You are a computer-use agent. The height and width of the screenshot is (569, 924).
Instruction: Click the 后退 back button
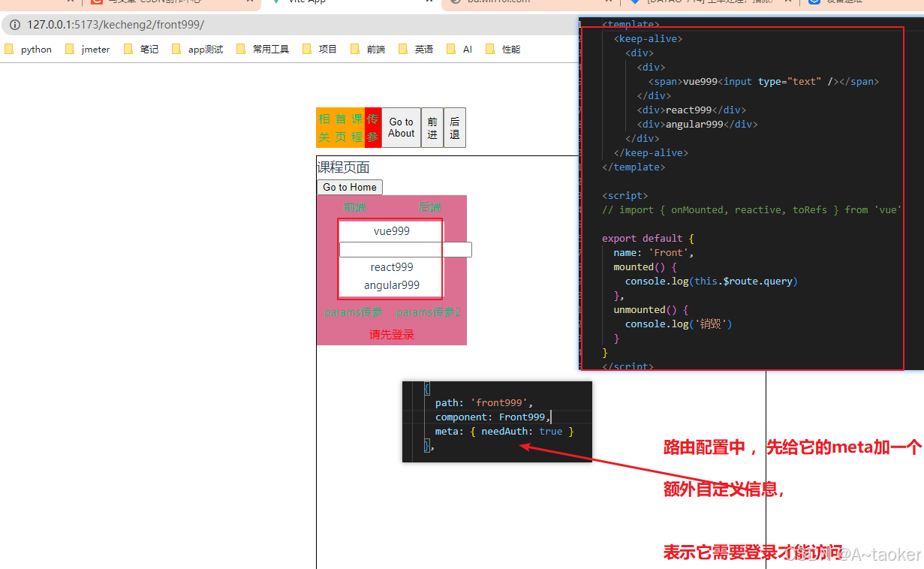coord(455,128)
